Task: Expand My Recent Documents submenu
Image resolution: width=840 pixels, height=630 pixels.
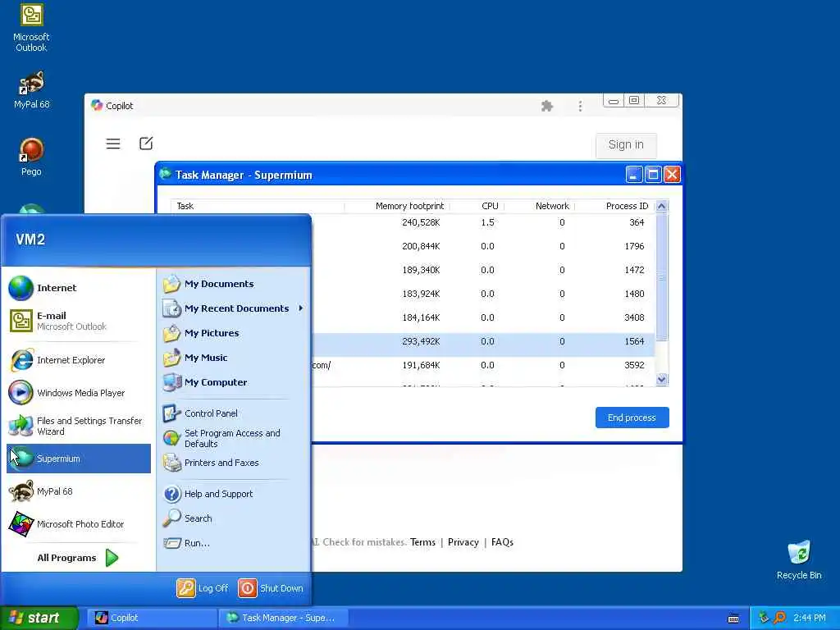Action: coord(234,308)
